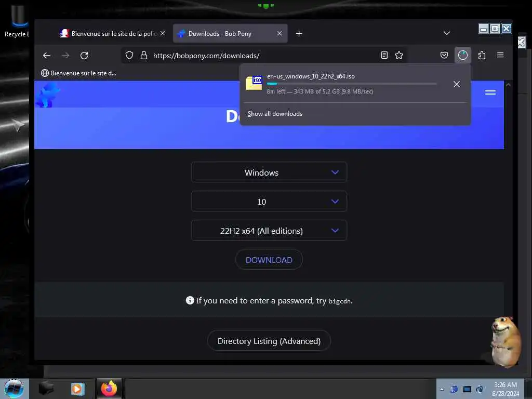532x399 pixels.
Task: Open the tracking protection shield icon
Action: point(129,55)
